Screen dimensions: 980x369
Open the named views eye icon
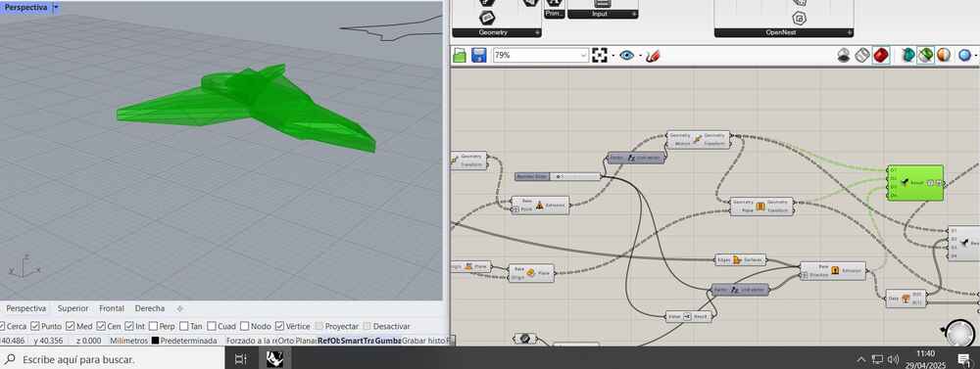tap(627, 56)
